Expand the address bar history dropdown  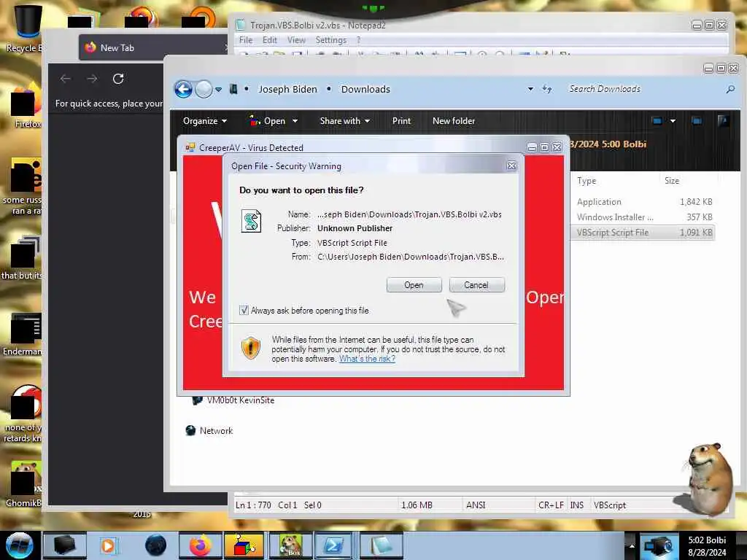click(530, 89)
